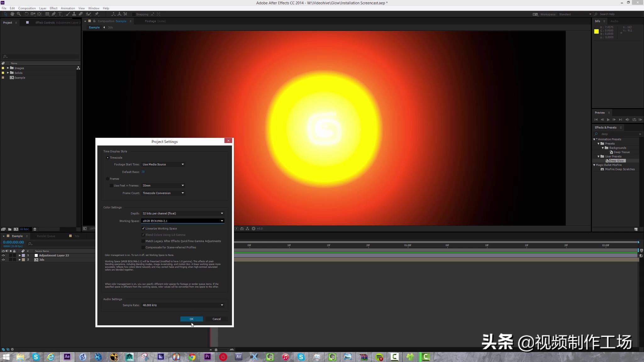
Task: Open the timeline search magnifier
Action: pos(30,244)
